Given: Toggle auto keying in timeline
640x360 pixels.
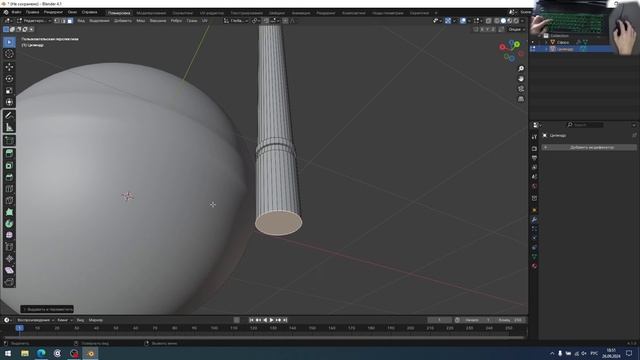Looking at the screenshot, I should [237, 320].
